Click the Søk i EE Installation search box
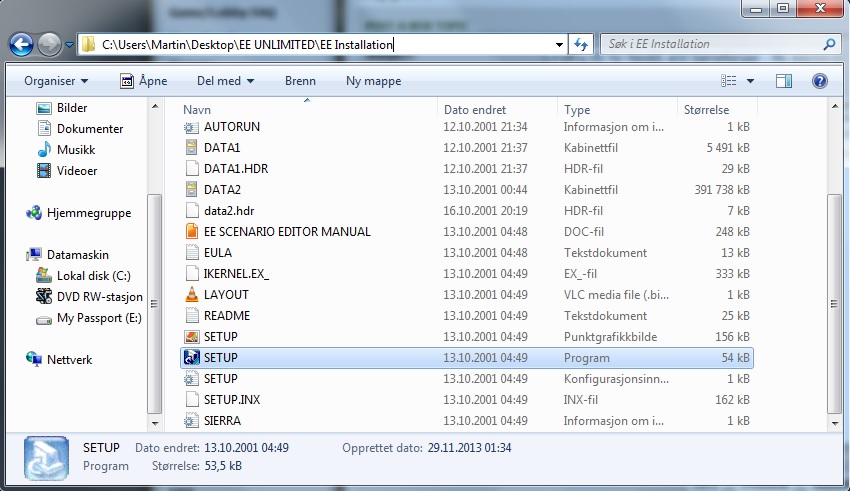The height and width of the screenshot is (491, 850). pyautogui.click(x=710, y=45)
